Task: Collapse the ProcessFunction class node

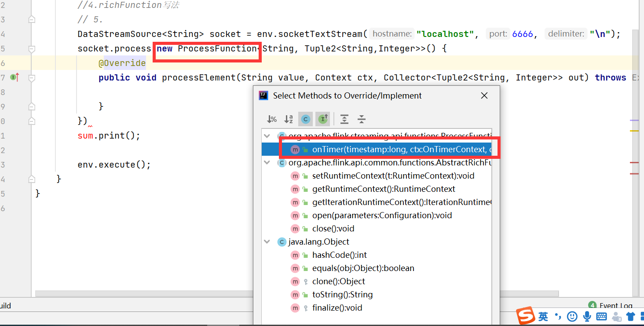Action: pyautogui.click(x=267, y=136)
